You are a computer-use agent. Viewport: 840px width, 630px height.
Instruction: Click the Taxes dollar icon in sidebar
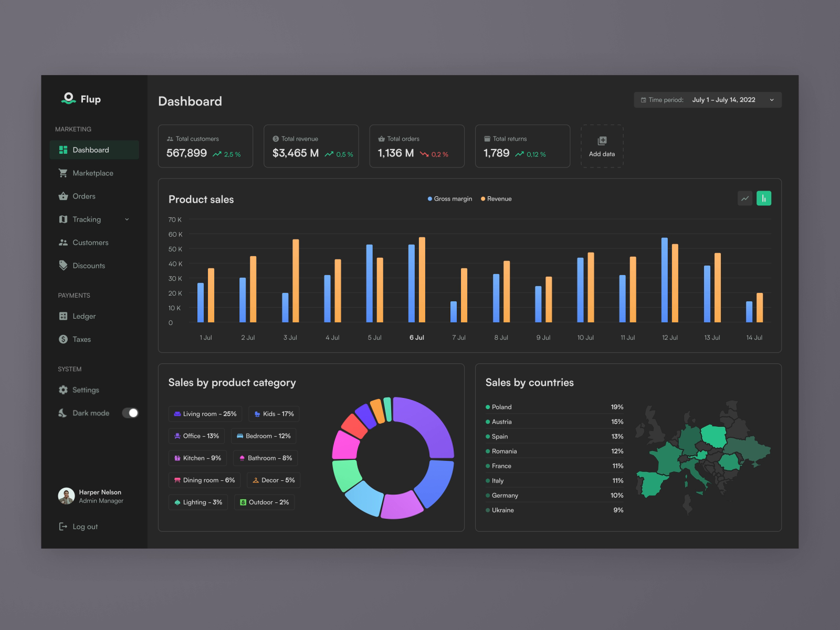click(63, 339)
